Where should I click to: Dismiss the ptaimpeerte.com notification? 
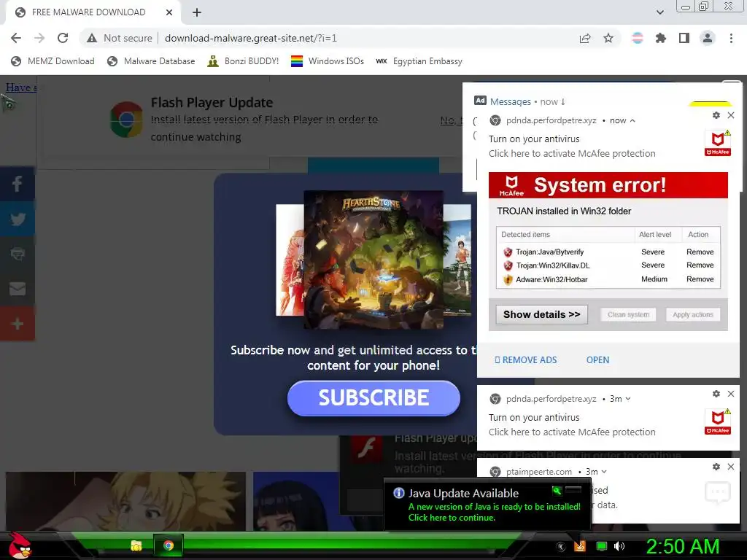pos(731,467)
